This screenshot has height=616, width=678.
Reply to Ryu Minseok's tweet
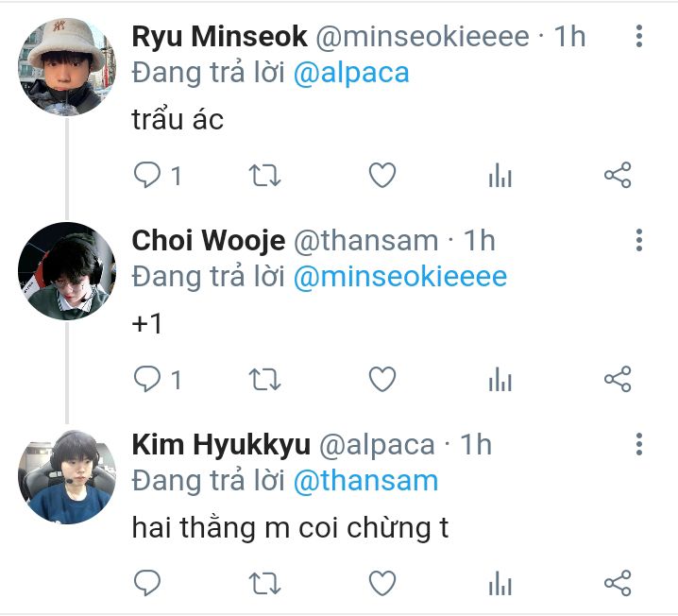tap(147, 176)
